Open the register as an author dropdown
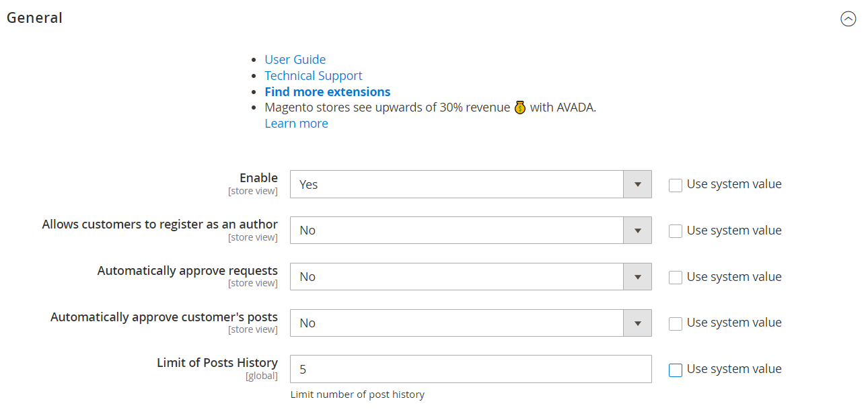This screenshot has height=412, width=868. [x=470, y=231]
